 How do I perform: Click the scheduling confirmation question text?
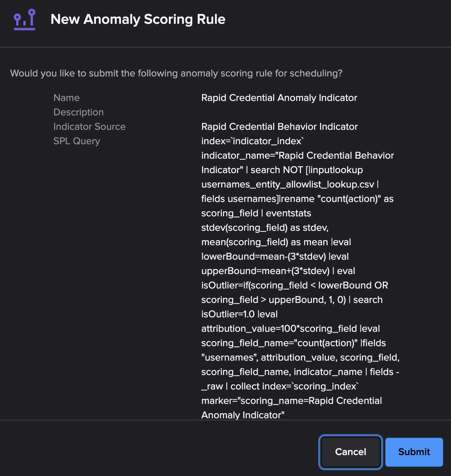tap(176, 73)
